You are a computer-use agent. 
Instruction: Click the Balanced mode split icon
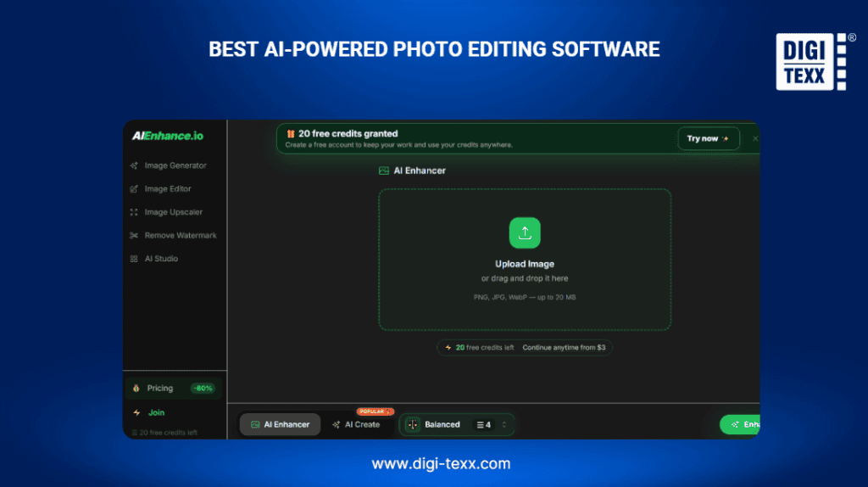tap(413, 424)
